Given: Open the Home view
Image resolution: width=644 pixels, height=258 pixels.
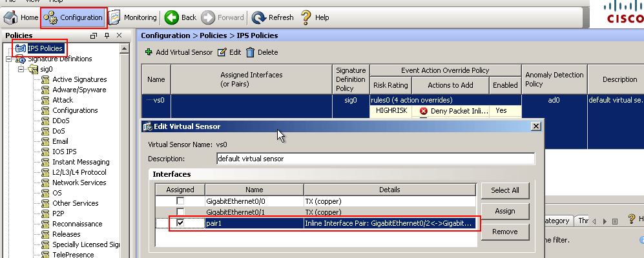Looking at the screenshot, I should pyautogui.click(x=21, y=17).
